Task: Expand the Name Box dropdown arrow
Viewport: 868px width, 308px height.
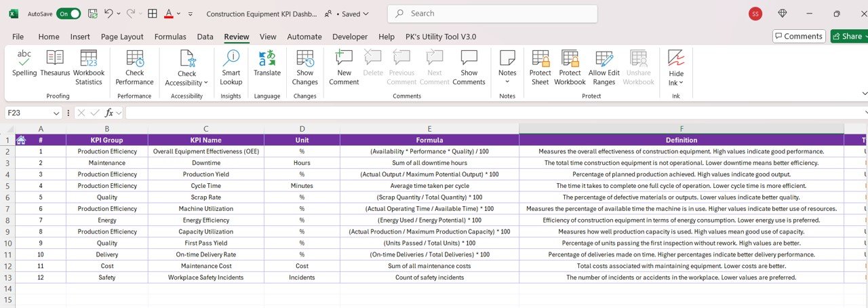Action: point(56,113)
